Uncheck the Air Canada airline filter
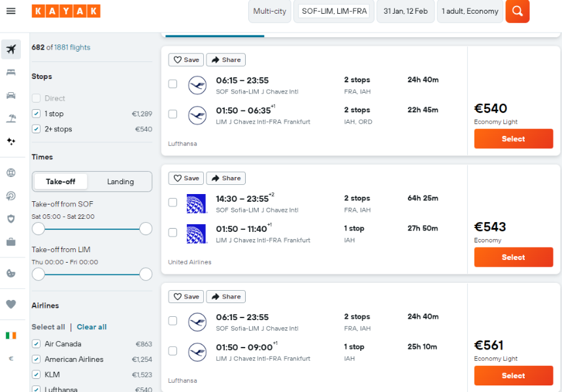Screen dimensions: 562x392 (x=36, y=344)
